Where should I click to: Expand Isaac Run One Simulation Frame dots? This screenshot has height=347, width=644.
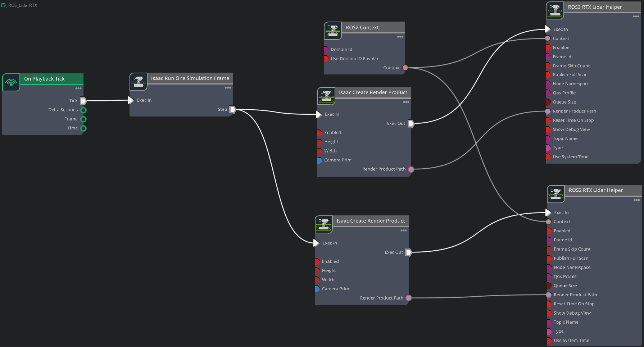pyautogui.click(x=228, y=88)
